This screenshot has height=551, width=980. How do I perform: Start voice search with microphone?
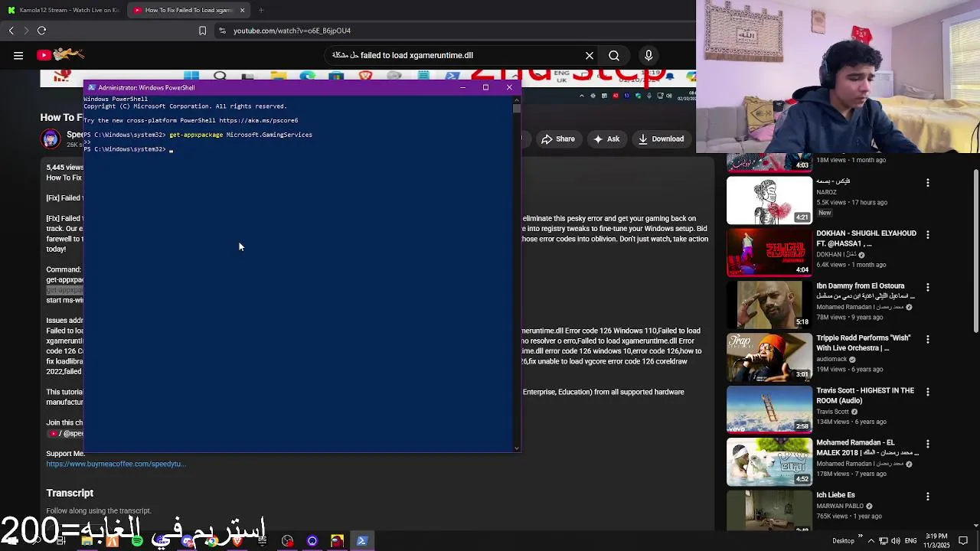point(648,55)
